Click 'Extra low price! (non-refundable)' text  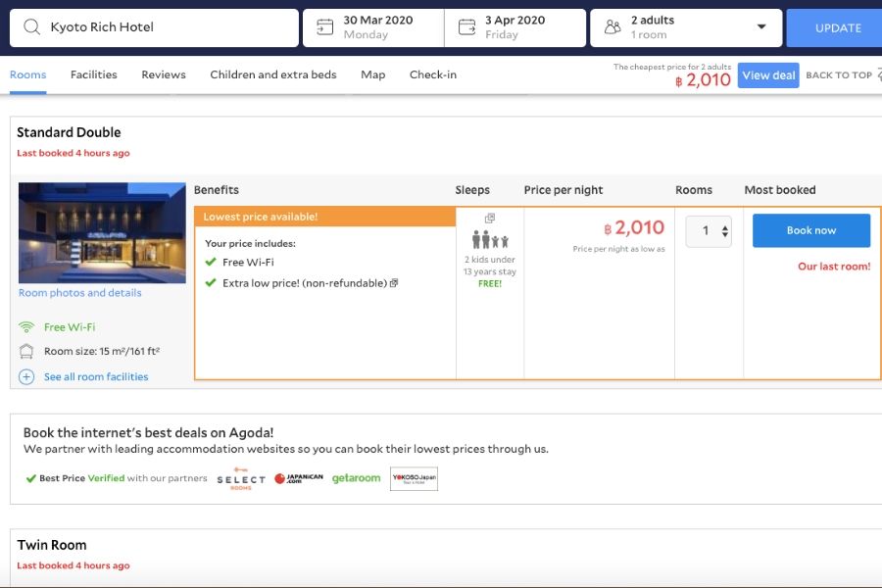[305, 283]
